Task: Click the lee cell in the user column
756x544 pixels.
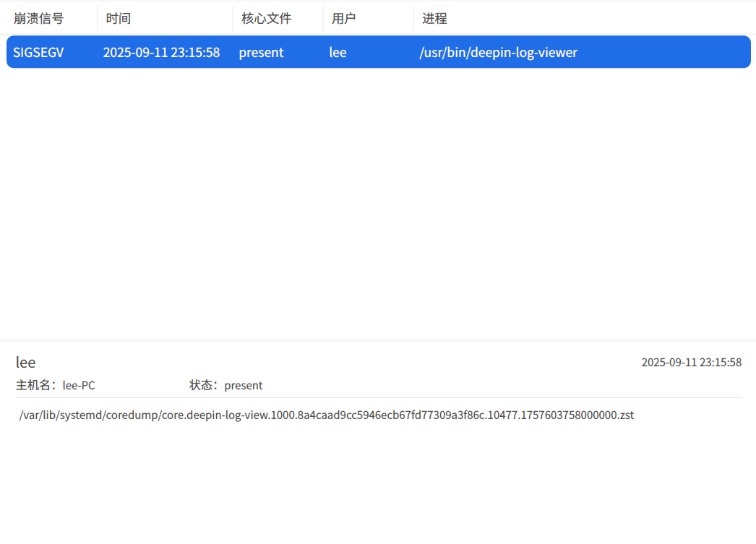Action: (x=338, y=52)
